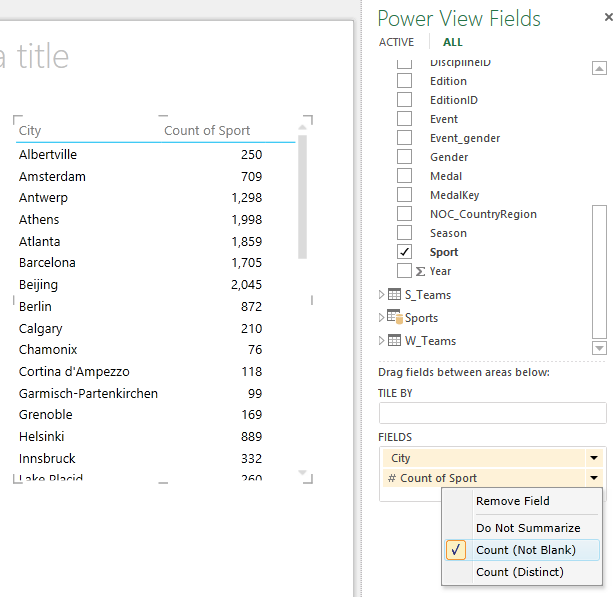615x597 pixels.
Task: Click the S_Teams table icon
Action: 394,295
